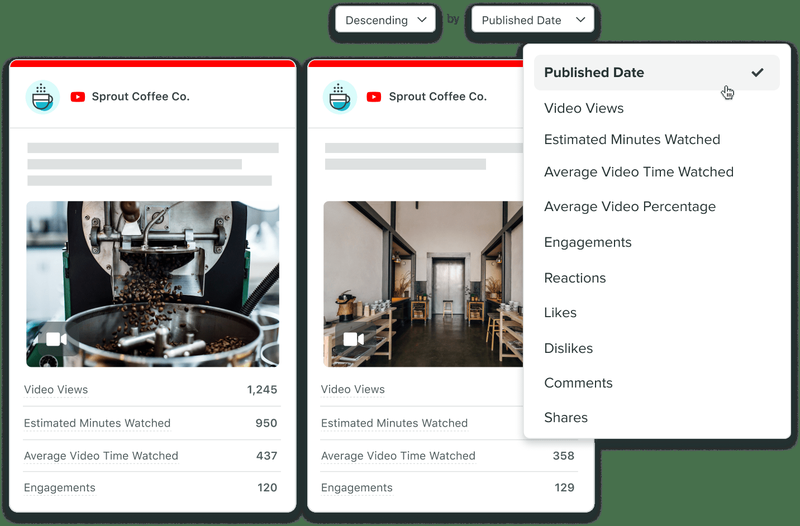Click the 120 engagements value
This screenshot has width=800, height=526.
tap(267, 488)
